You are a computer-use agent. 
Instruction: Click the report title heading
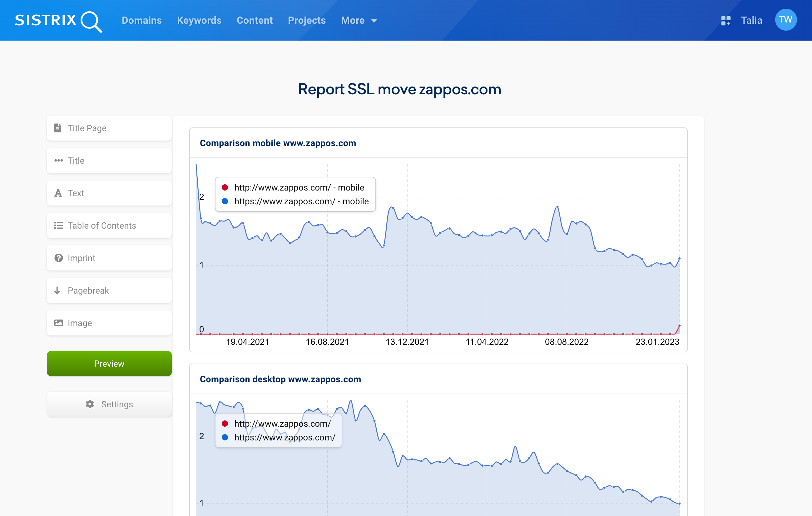coord(399,89)
